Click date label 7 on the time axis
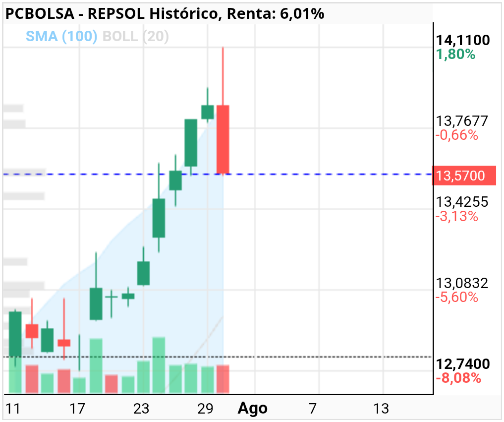This screenshot has height=422, width=504. click(x=313, y=409)
